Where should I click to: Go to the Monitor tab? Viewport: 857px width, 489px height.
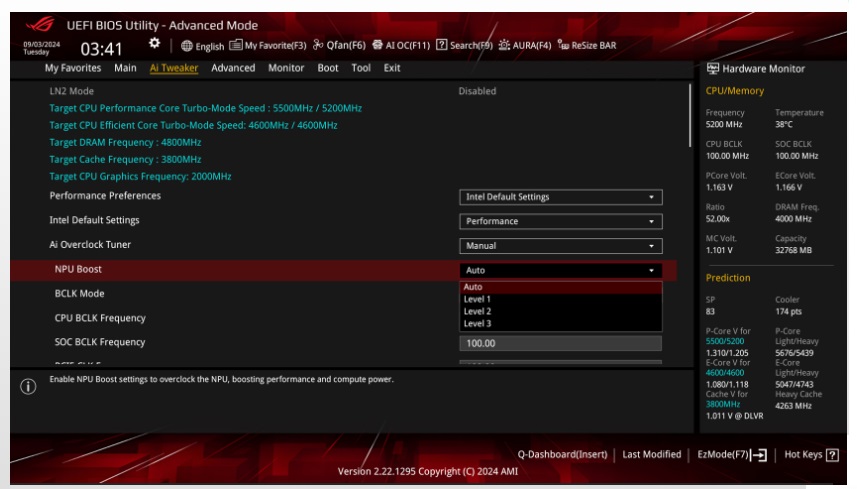coord(286,68)
